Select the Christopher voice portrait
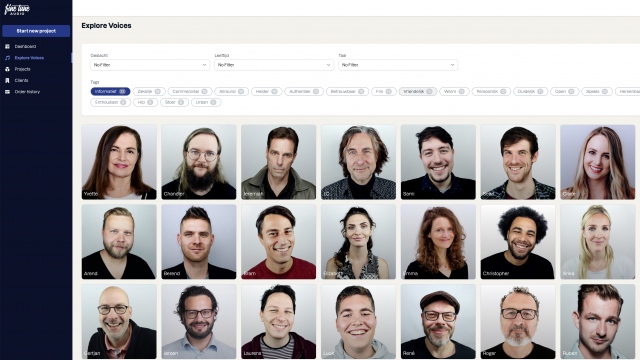 pos(518,242)
